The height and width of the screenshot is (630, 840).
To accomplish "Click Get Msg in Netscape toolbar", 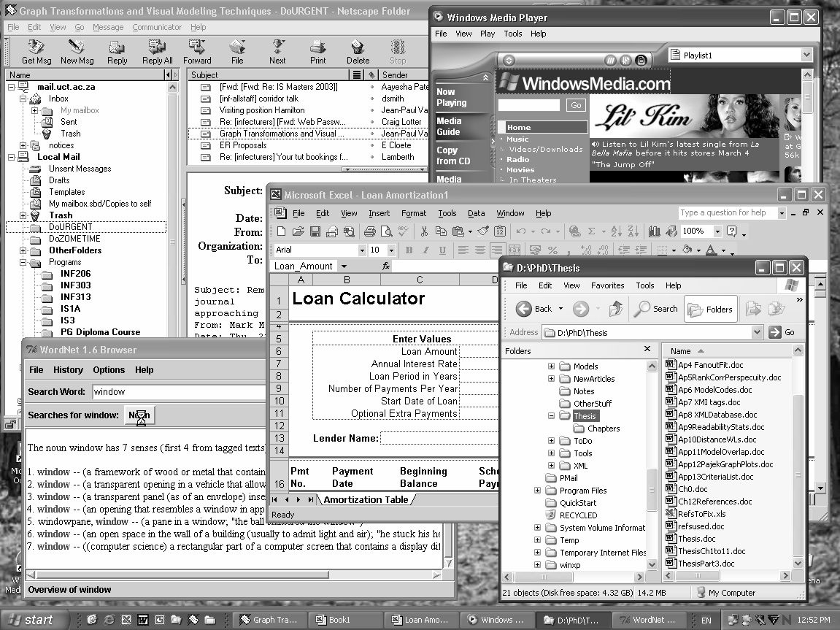I will click(x=36, y=51).
